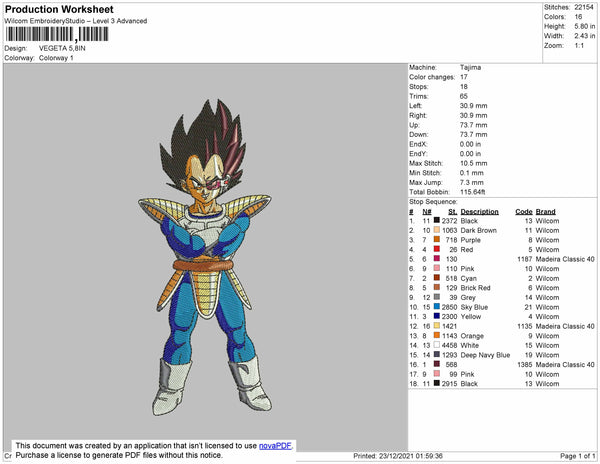The image size is (600, 464).
Task: Click the 'Stop Sequence:' label
Action: (433, 202)
